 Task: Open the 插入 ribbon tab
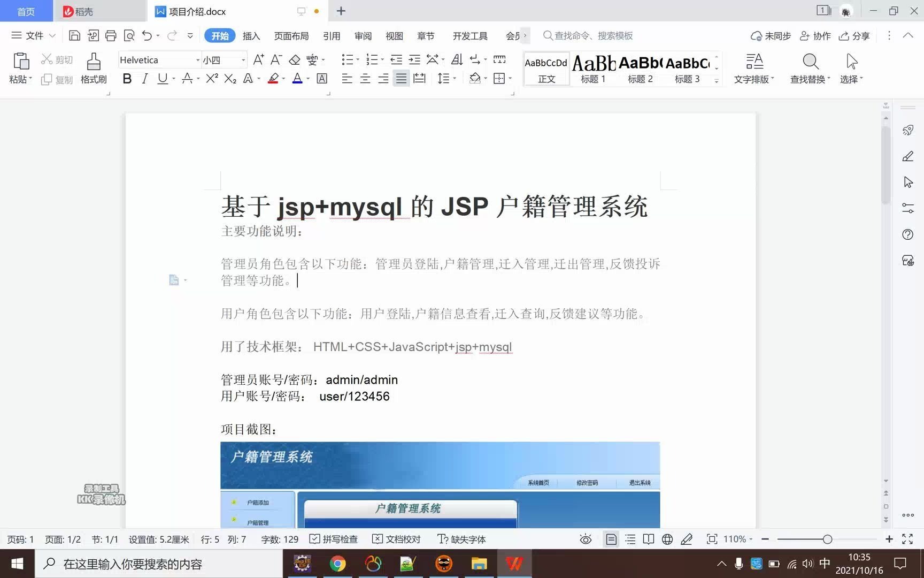pyautogui.click(x=251, y=36)
